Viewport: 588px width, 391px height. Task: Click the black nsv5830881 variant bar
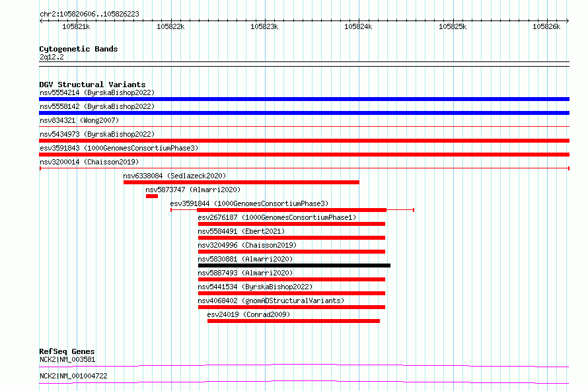(x=294, y=266)
